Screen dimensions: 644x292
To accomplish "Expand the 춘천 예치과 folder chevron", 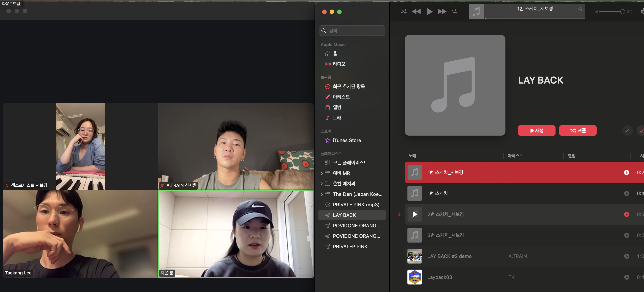I will tap(321, 184).
